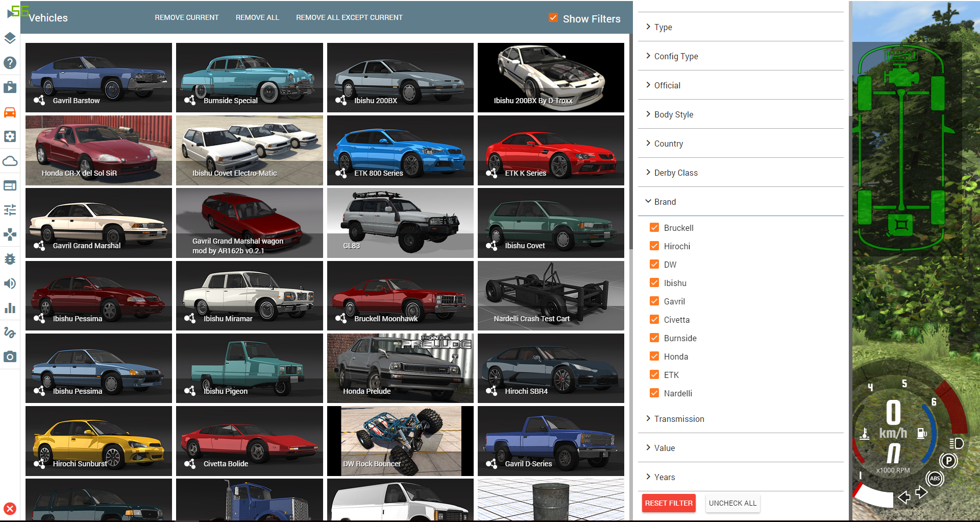980x522 pixels.
Task: Open the bug debug icon
Action: pos(10,259)
